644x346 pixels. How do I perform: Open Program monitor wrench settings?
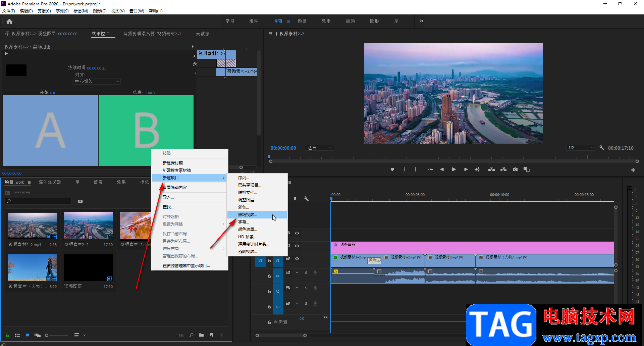[x=602, y=148]
